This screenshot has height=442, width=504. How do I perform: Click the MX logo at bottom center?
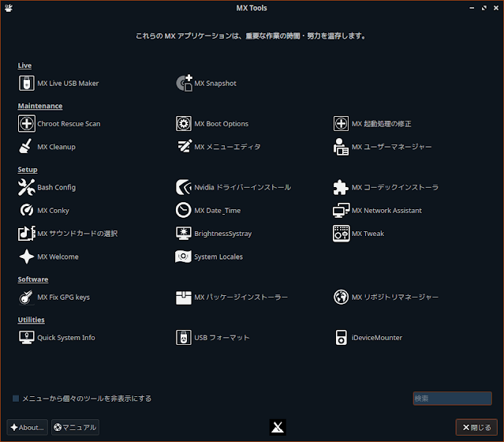278,427
